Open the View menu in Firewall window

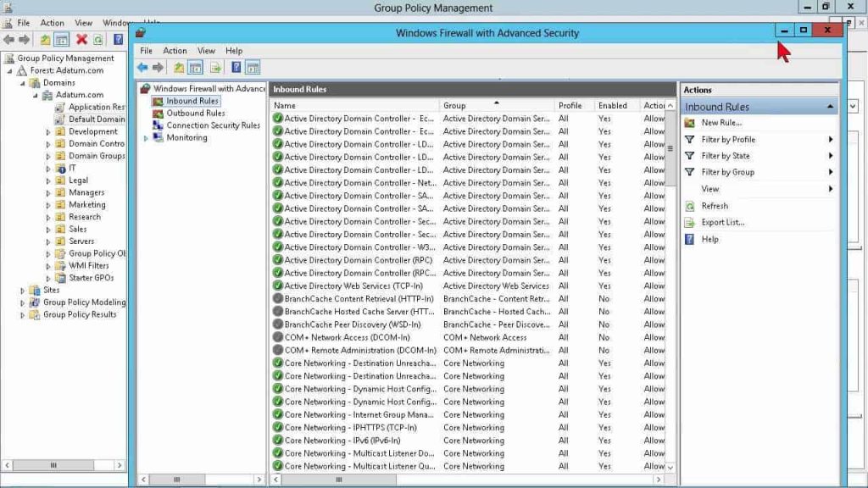pyautogui.click(x=207, y=50)
